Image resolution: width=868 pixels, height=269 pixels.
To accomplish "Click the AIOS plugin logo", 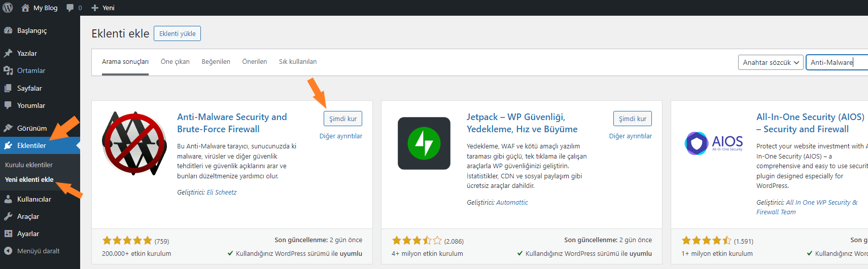I will pyautogui.click(x=714, y=143).
